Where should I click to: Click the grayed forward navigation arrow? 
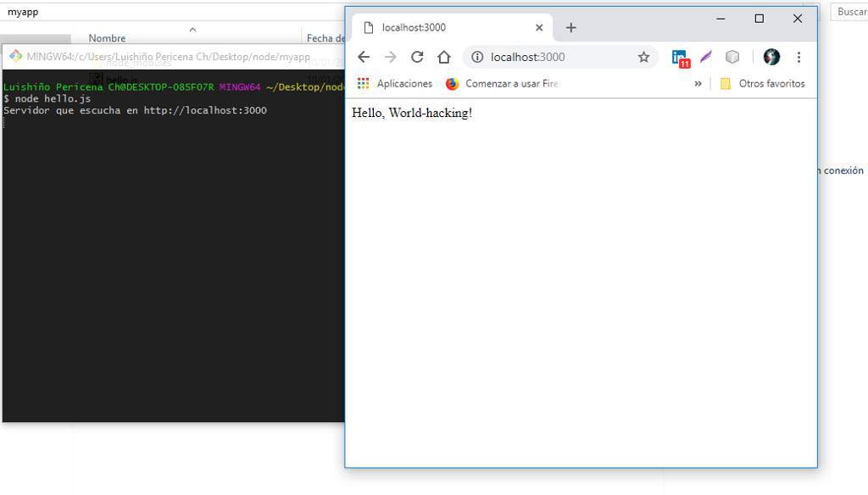(x=390, y=57)
